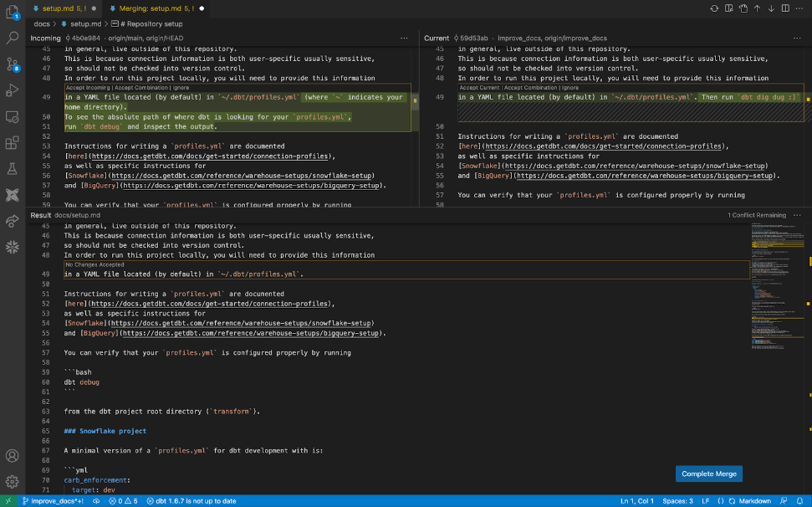The height and width of the screenshot is (507, 812).
Task: Click Accept Current in the Current pane
Action: (479, 88)
